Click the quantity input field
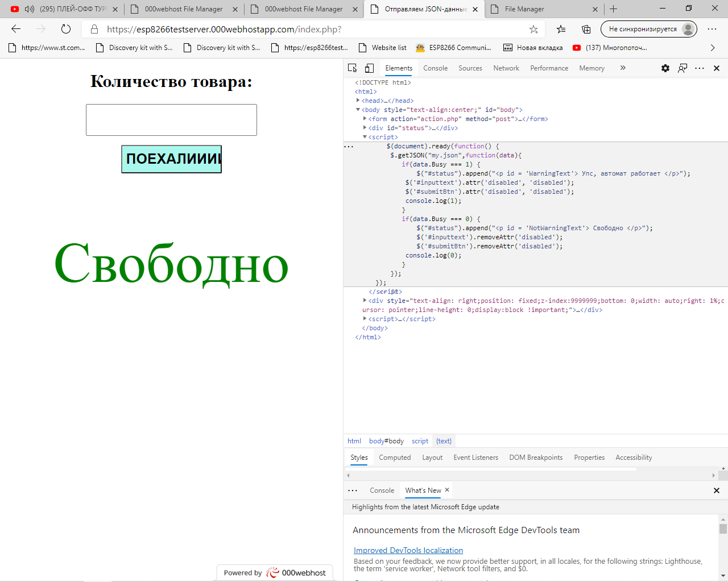Viewport: 728px width, 582px height. tap(171, 120)
